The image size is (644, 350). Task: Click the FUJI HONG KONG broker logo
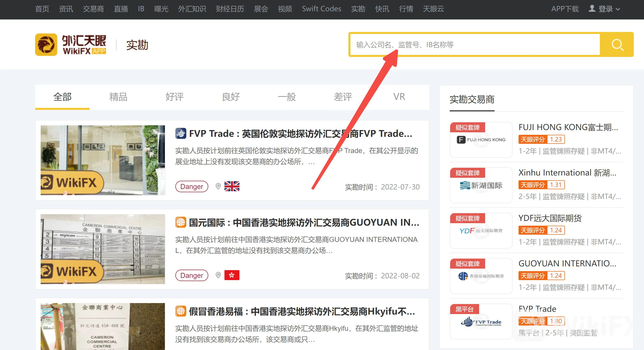pyautogui.click(x=481, y=140)
